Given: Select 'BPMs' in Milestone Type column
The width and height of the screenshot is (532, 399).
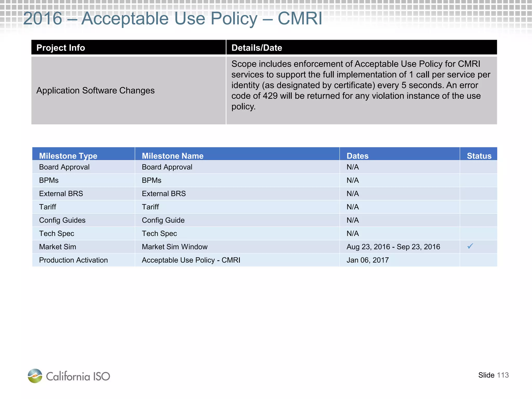Looking at the screenshot, I should tap(49, 180).
